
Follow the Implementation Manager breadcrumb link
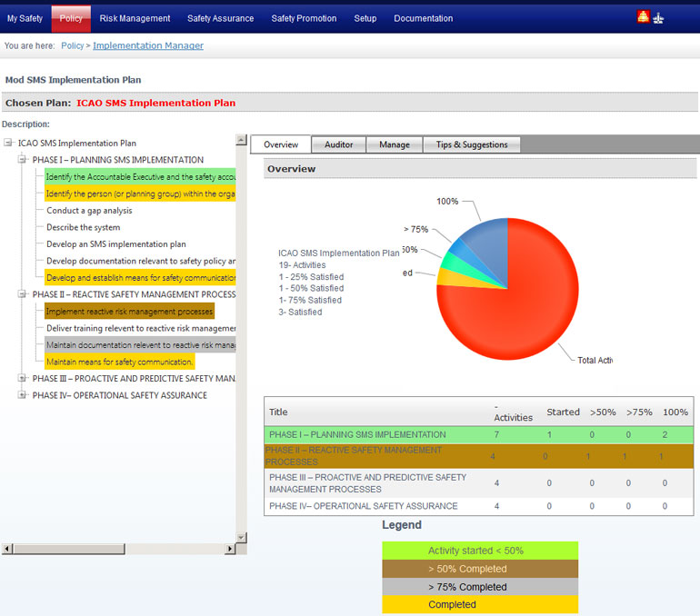148,45
